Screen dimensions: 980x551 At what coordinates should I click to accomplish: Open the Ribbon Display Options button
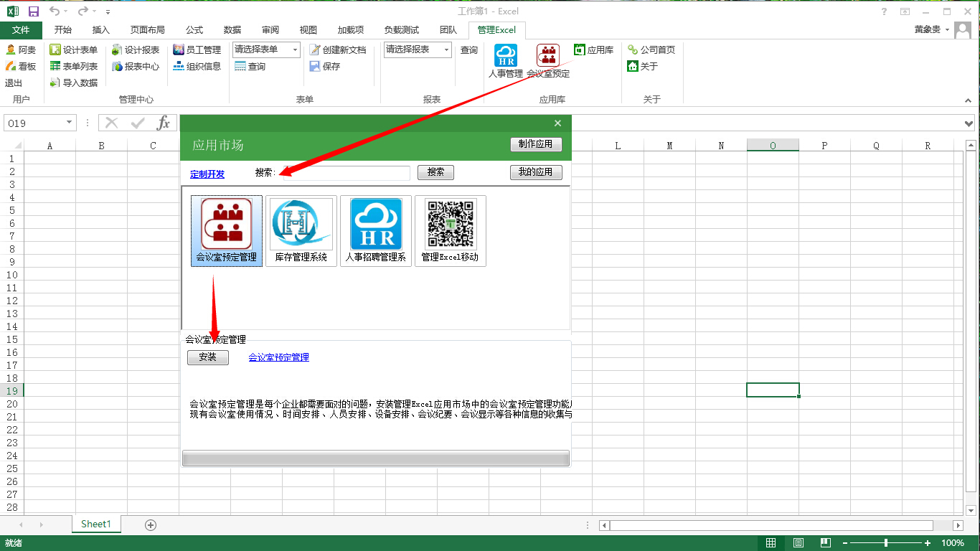point(905,11)
